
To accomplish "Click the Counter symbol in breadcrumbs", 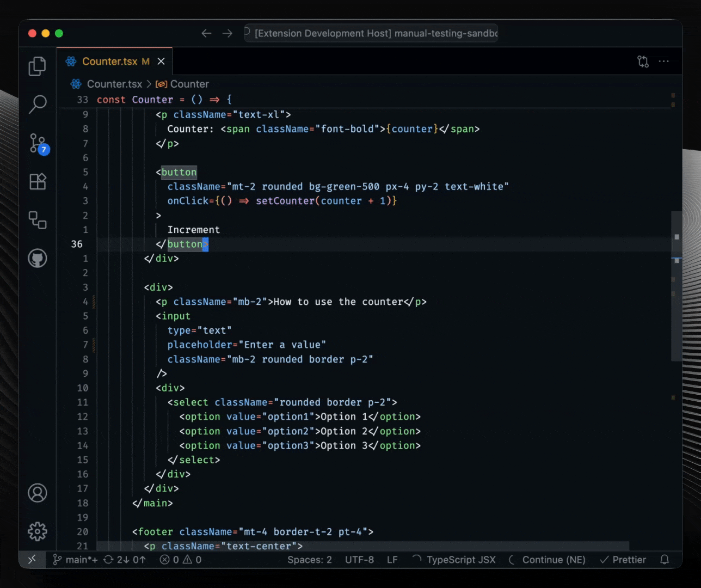I will pyautogui.click(x=189, y=84).
